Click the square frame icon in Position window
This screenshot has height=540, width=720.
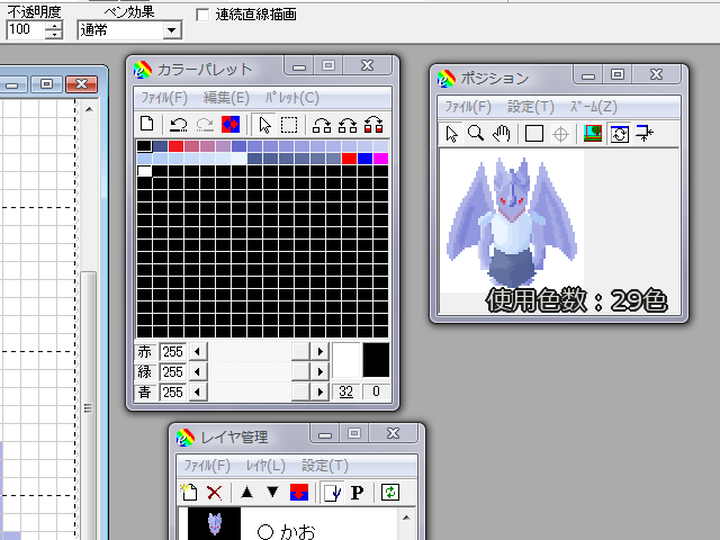click(534, 134)
